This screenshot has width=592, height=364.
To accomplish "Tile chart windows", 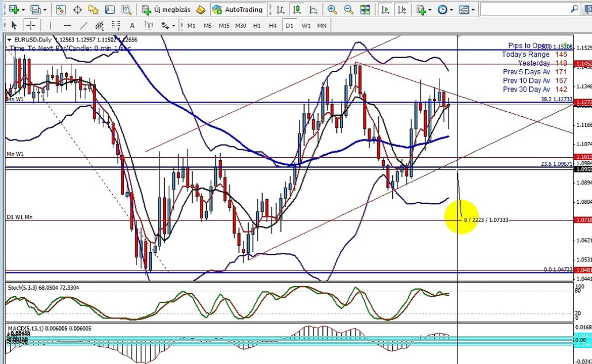I will 365,10.
